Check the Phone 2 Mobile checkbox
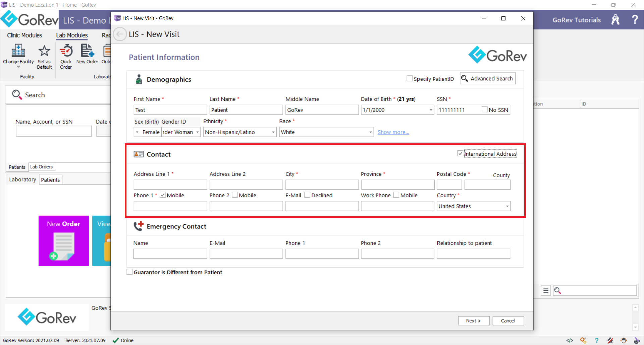Screen dimensions: 644x345 pos(235,195)
